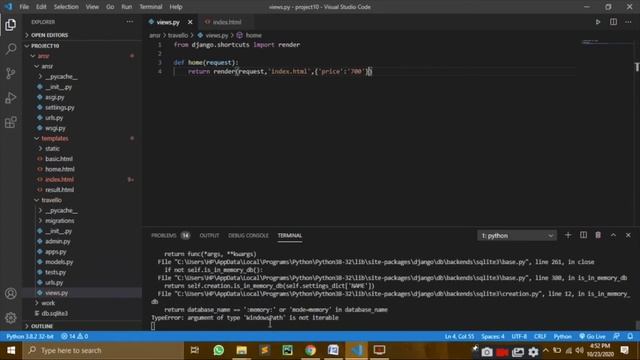Click Ln 4, Col 55 indicator
This screenshot has height=360, width=640.
click(x=459, y=336)
